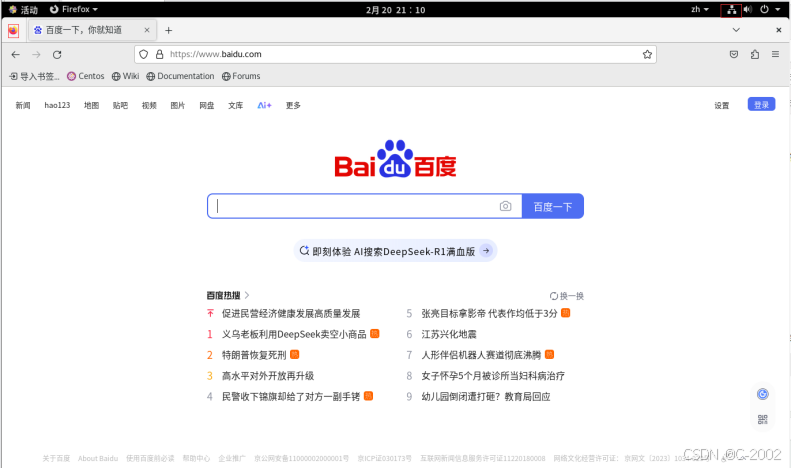Open hot item 高水平对外开放再升级
The height and width of the screenshot is (468, 792).
pyautogui.click(x=268, y=376)
